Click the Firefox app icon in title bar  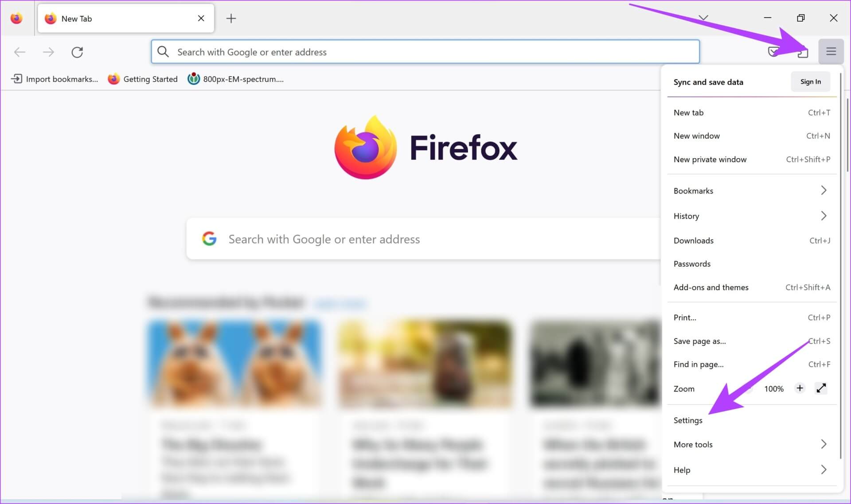(16, 18)
